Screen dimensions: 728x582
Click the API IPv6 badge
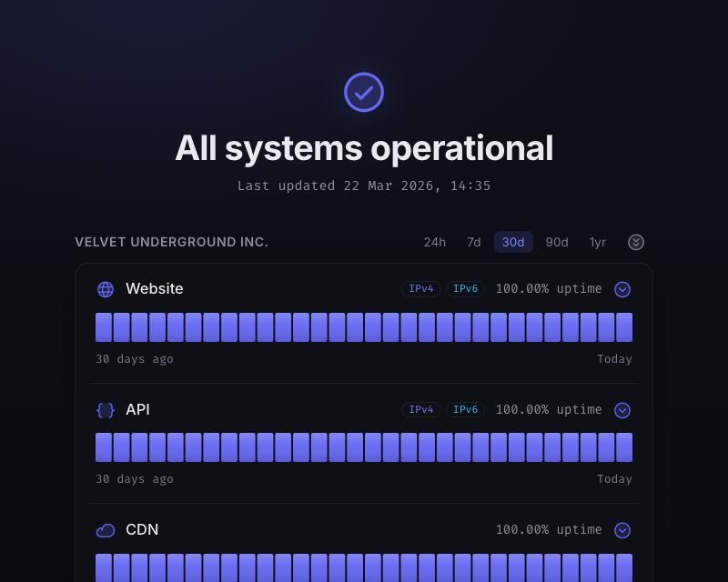(x=465, y=409)
